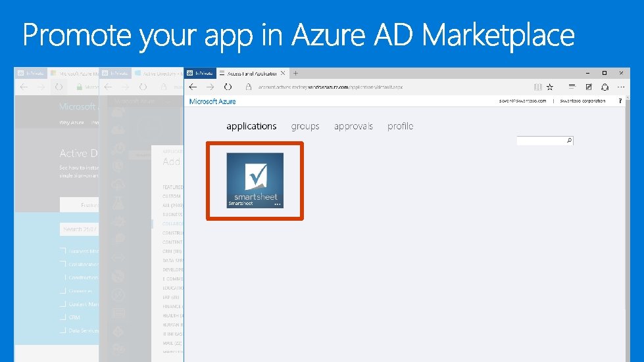Image resolution: width=644 pixels, height=362 pixels.
Task: Switch to the profile tab
Action: pyautogui.click(x=400, y=126)
